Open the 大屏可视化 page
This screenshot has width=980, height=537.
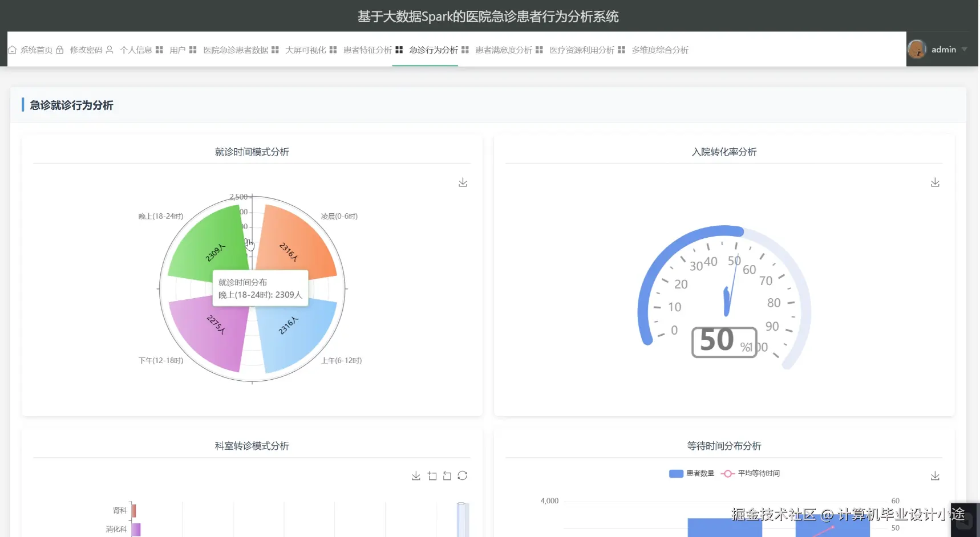[305, 50]
